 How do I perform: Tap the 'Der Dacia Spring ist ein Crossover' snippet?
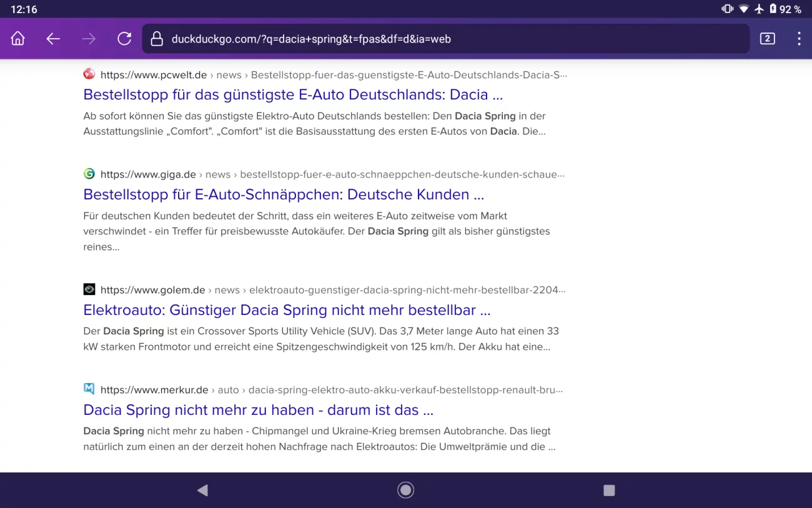(x=321, y=339)
